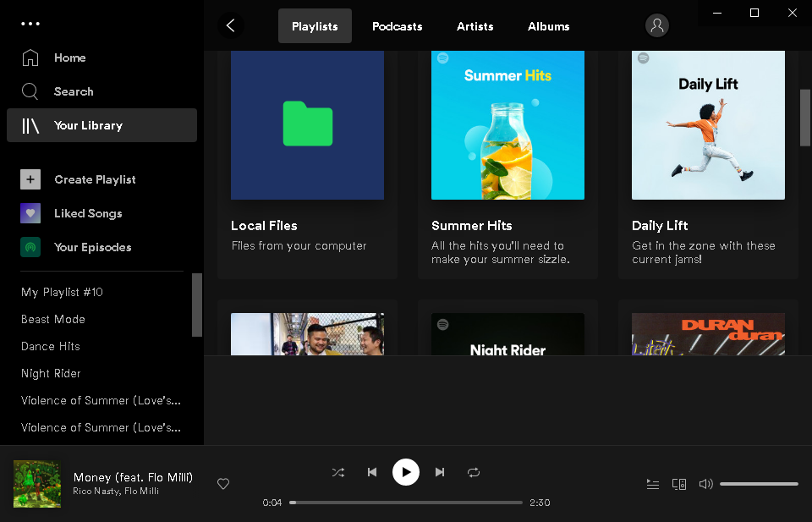812x522 pixels.
Task: Click the main library scrollbar
Action: [x=804, y=118]
